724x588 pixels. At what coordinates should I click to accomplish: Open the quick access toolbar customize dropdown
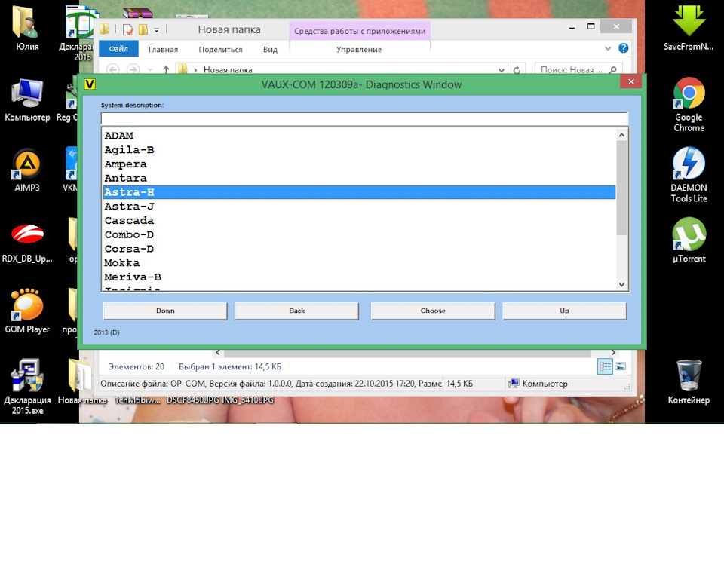coord(157,30)
